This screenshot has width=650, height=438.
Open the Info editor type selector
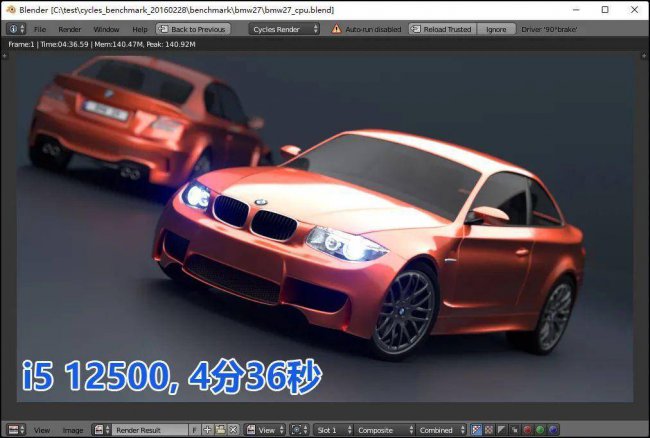point(17,29)
